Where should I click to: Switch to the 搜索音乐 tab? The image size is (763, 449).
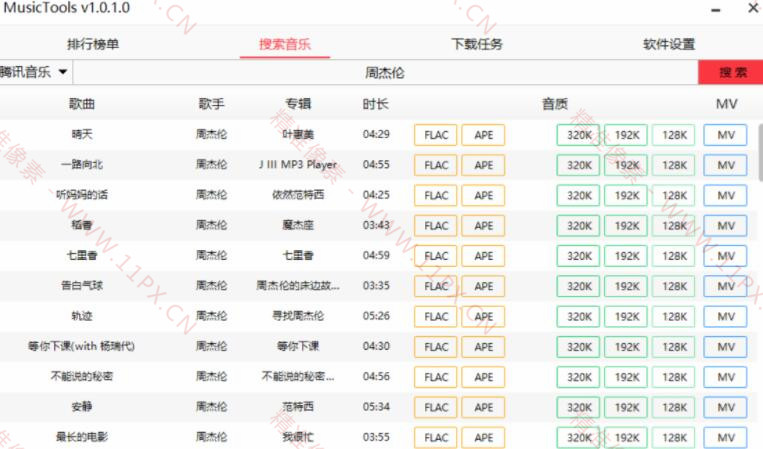click(x=285, y=44)
